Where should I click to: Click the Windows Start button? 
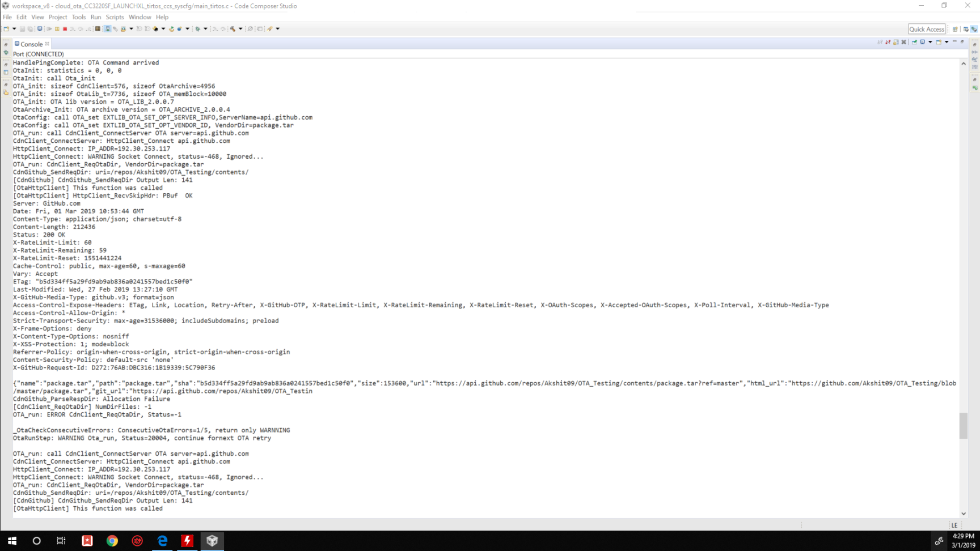click(x=12, y=541)
